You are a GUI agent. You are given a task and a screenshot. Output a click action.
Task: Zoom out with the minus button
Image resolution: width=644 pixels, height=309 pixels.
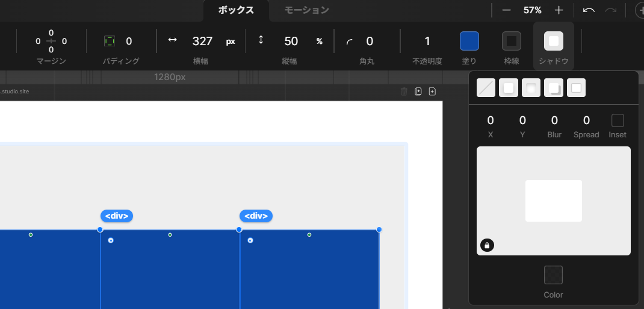point(506,10)
